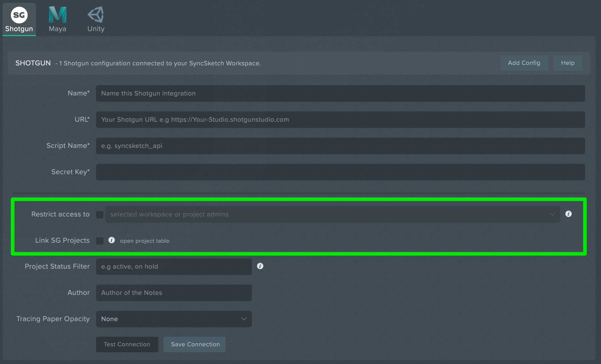601x364 pixels.
Task: Open the Shotgun integration tab
Action: 19,19
